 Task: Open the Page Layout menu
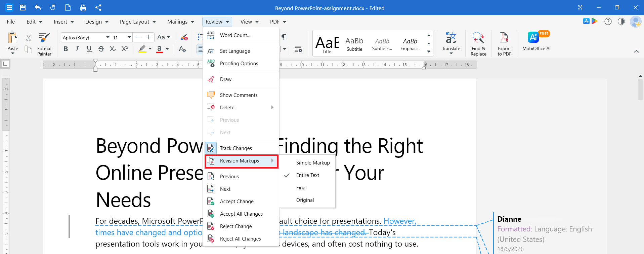point(138,22)
